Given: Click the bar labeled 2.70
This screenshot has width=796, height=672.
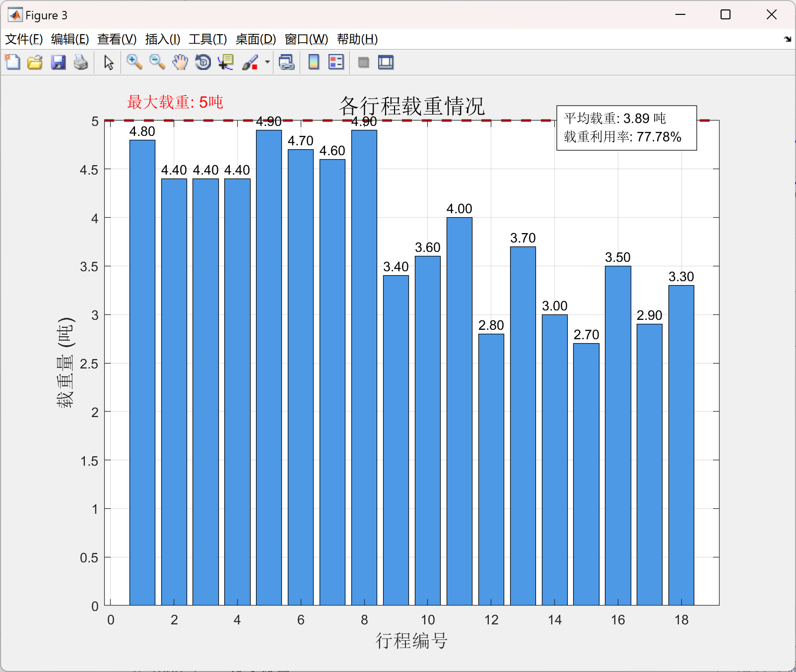Looking at the screenshot, I should pos(586,474).
